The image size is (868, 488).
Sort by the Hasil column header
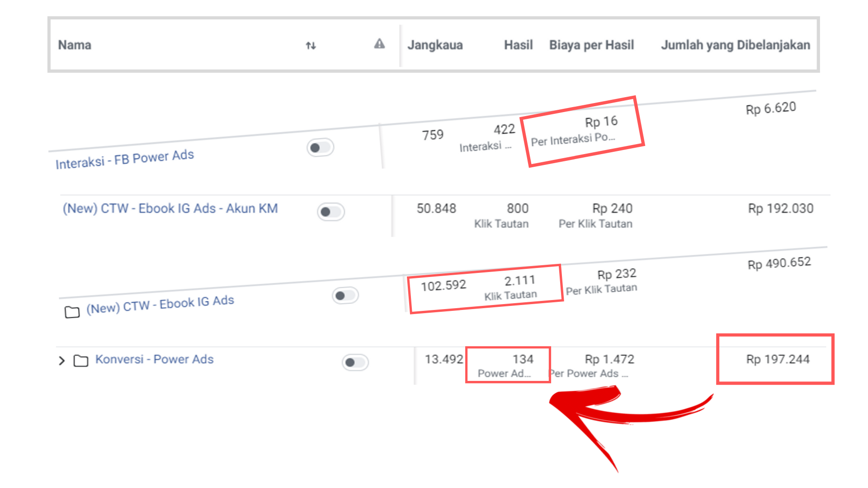pos(518,45)
